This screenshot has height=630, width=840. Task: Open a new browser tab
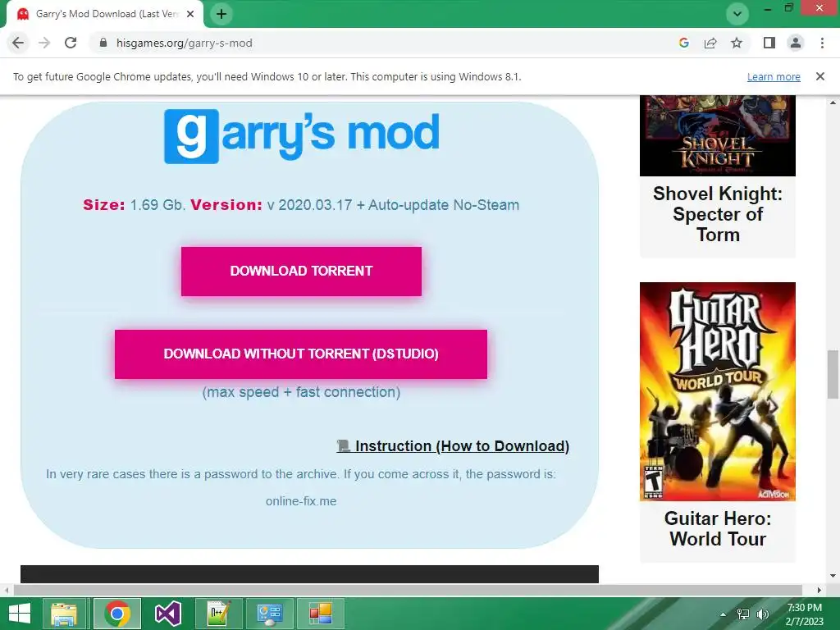pyautogui.click(x=221, y=14)
